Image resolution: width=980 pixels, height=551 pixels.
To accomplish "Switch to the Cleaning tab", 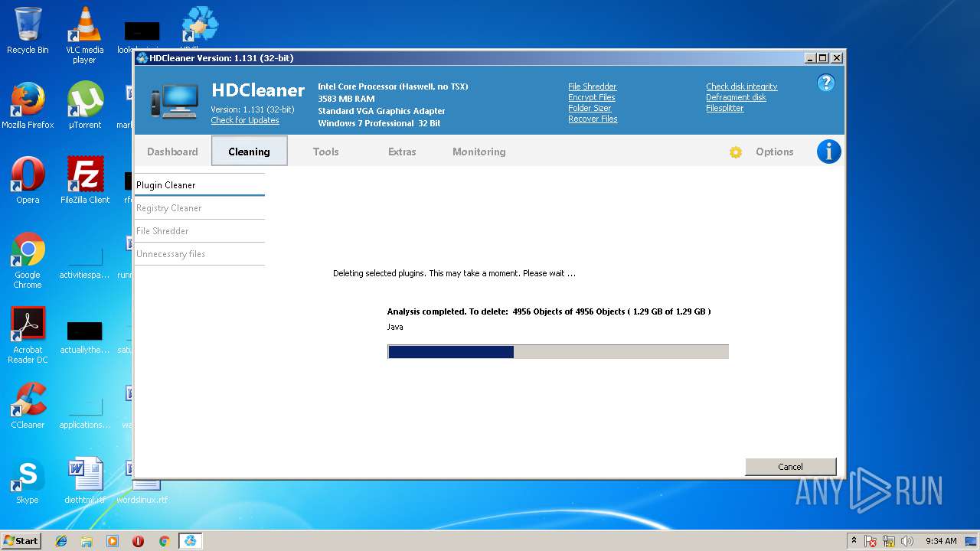I will click(250, 152).
